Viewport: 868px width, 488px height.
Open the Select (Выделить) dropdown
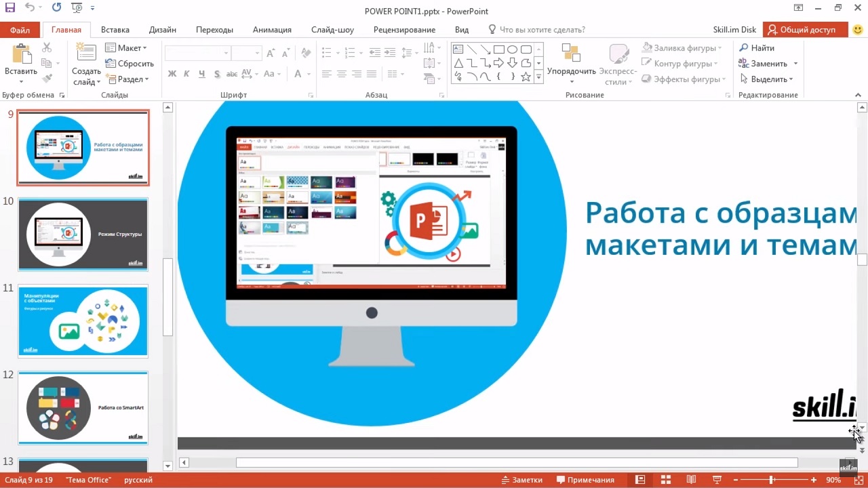(x=768, y=79)
